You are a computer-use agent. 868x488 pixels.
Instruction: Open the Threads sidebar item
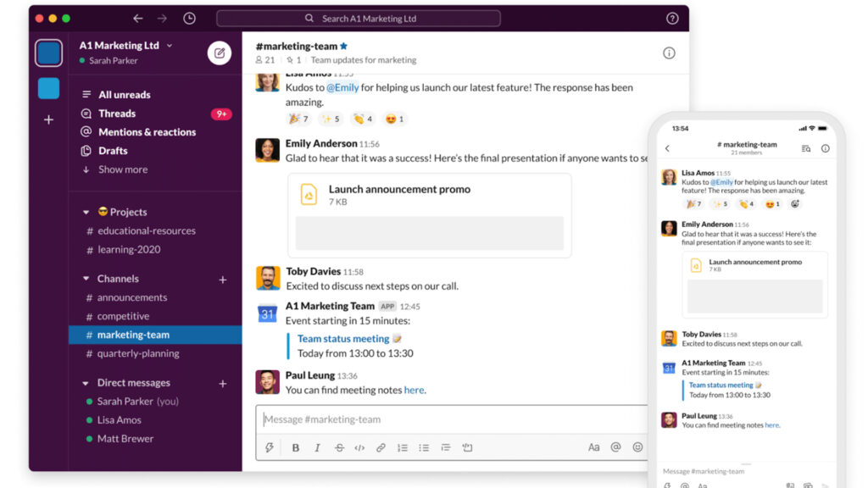click(117, 114)
